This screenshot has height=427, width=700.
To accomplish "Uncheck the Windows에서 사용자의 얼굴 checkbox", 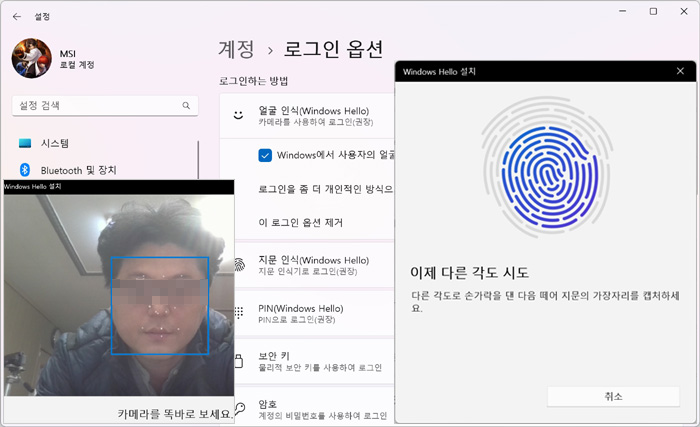I will click(x=265, y=155).
